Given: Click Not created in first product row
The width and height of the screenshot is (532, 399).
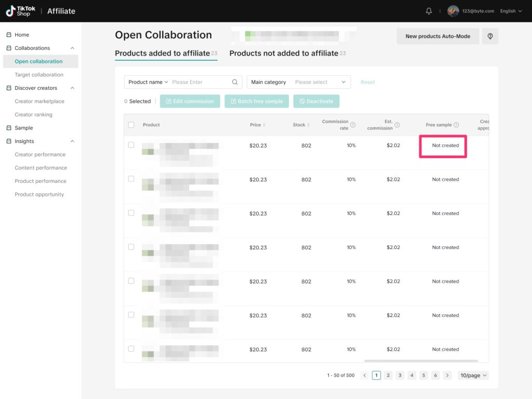Looking at the screenshot, I should coord(445,145).
